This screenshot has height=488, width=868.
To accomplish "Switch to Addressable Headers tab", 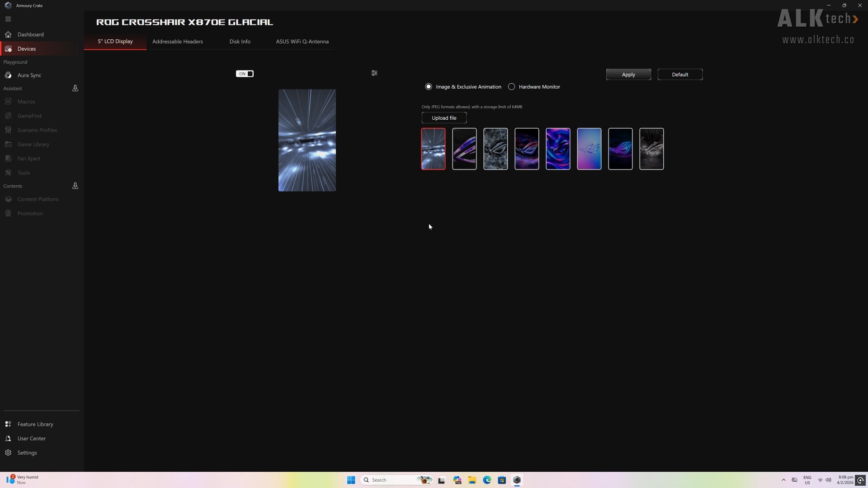I will (x=177, y=42).
